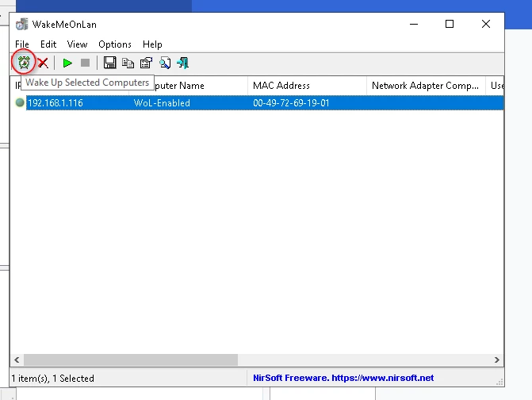Click the horizontal scrollbar thumb
This screenshot has height=400, width=532.
(x=131, y=360)
